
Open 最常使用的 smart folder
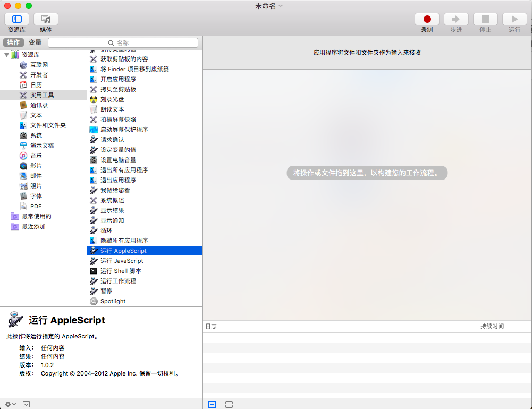[37, 216]
